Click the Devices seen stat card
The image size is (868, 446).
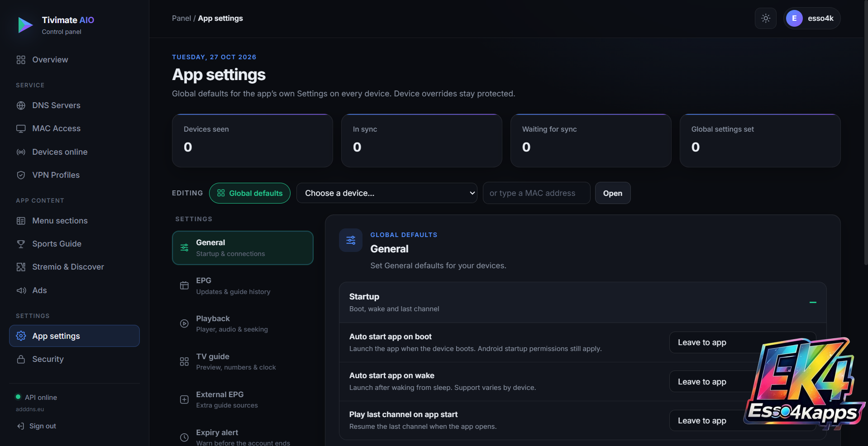pyautogui.click(x=253, y=141)
